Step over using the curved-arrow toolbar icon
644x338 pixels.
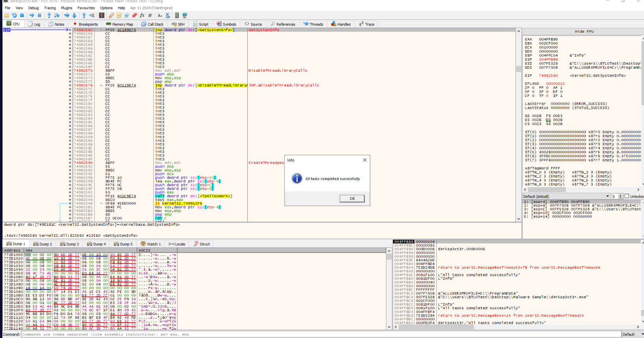pos(57,15)
